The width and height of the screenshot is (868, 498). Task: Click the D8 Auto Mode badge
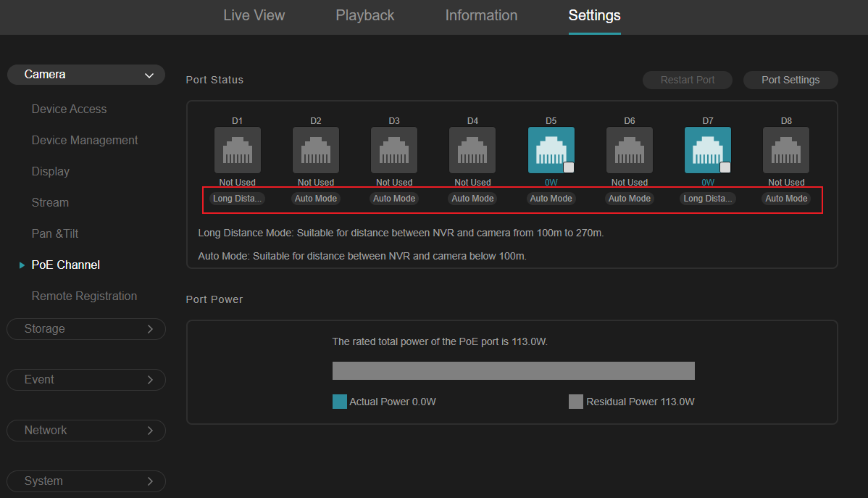[x=786, y=199]
